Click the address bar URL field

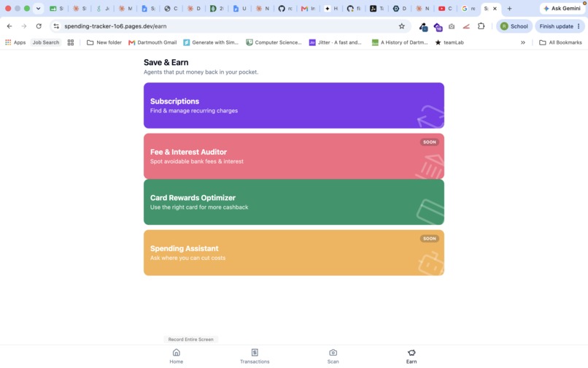[229, 26]
